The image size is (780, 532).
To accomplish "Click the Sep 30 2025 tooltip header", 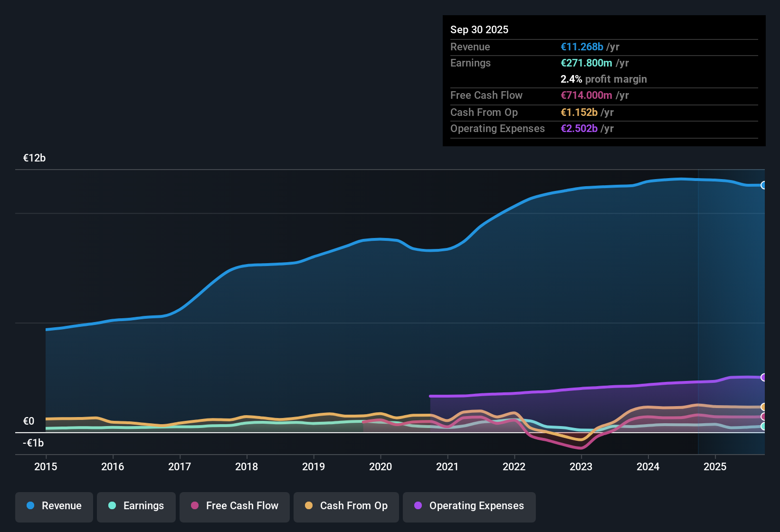I will click(479, 29).
